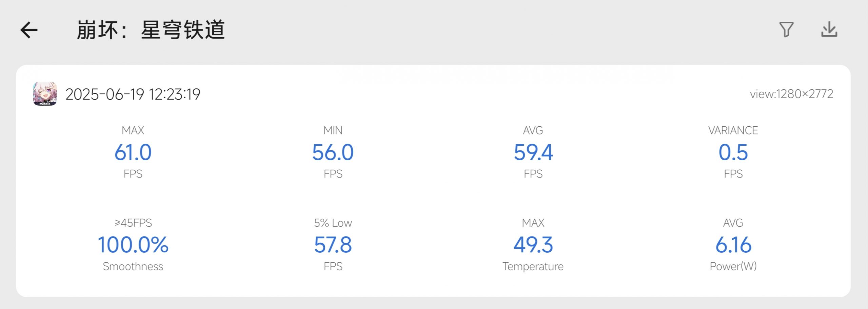Tap the back arrow icon

click(x=29, y=30)
